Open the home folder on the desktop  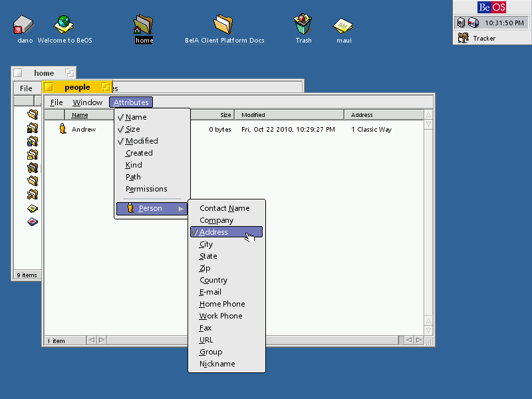144,25
